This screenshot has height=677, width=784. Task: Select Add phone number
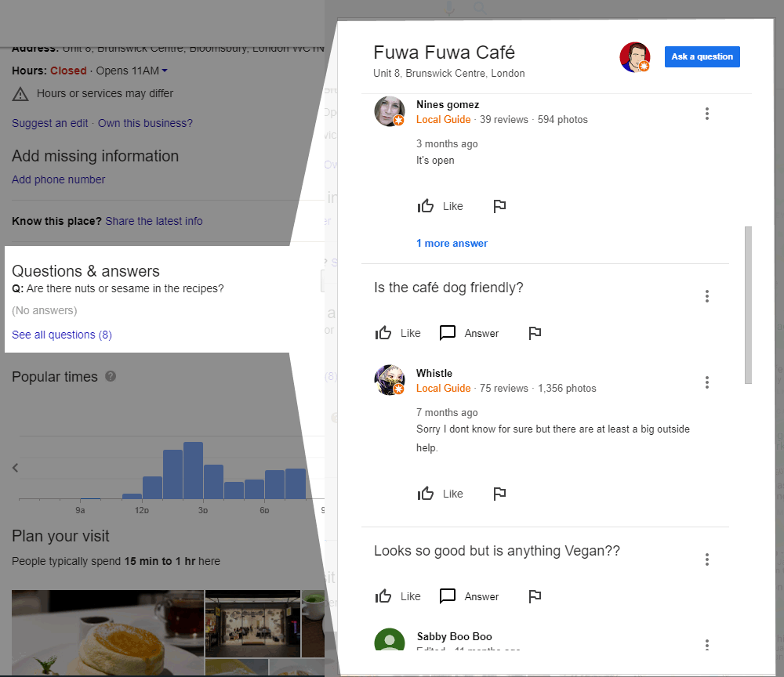tap(58, 179)
